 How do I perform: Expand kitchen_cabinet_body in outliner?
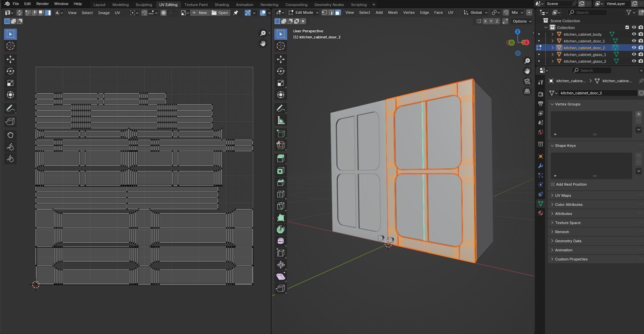[552, 34]
